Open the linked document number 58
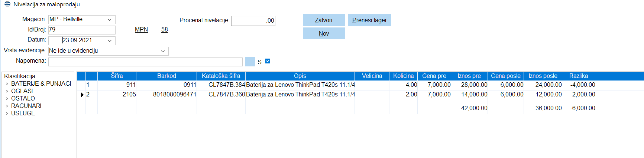 [165, 30]
